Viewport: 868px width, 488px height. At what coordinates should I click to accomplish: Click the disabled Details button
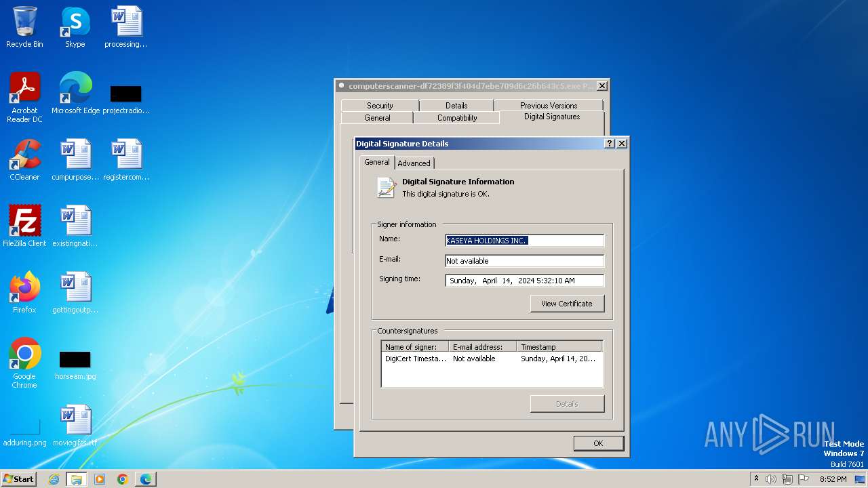click(567, 404)
